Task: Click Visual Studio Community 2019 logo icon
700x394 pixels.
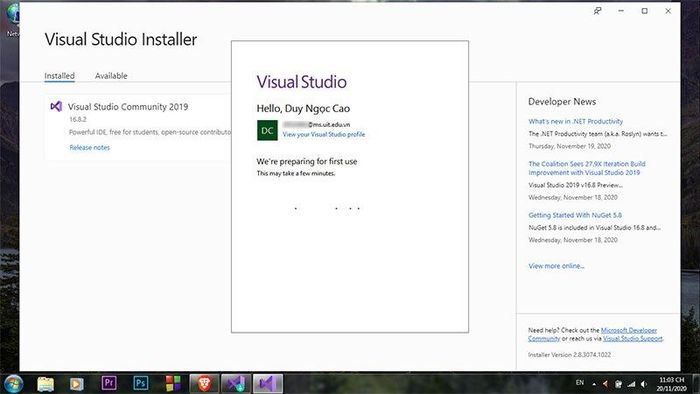Action: pos(56,106)
